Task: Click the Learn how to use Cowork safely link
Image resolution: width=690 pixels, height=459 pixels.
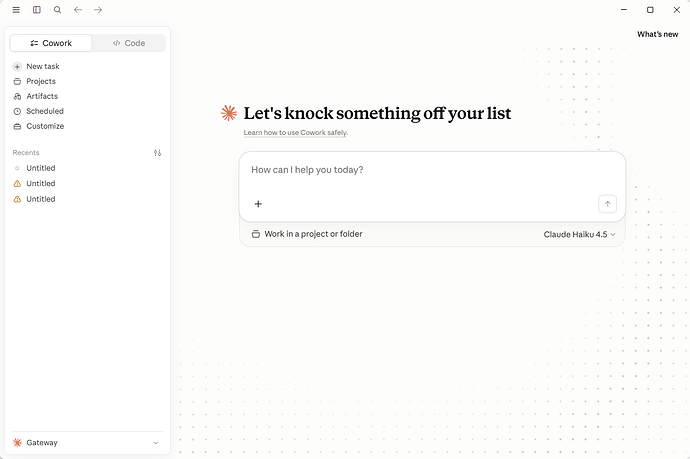Action: 296,132
